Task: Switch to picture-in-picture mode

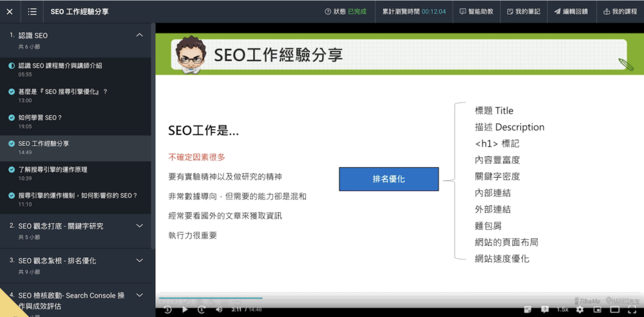Action: (x=597, y=309)
